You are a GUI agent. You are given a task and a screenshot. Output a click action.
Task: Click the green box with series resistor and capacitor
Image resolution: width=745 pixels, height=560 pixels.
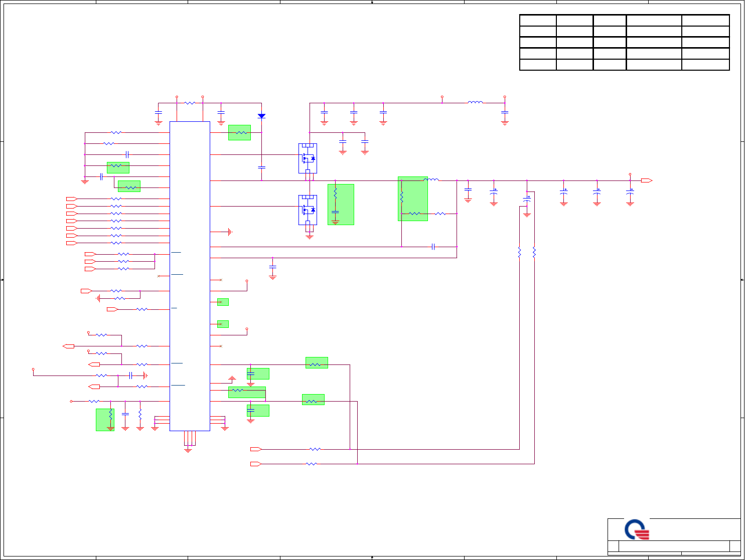click(341, 205)
